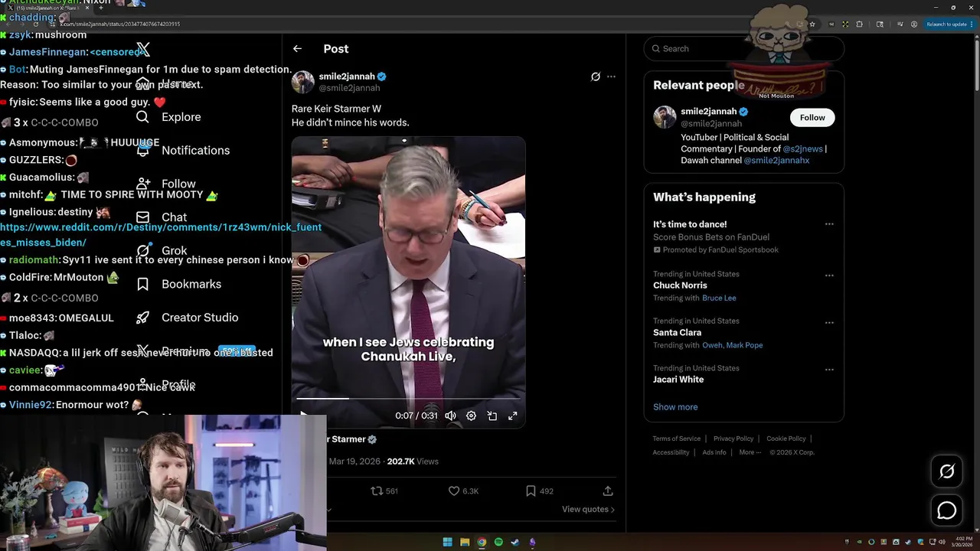Mute the video using the speaker icon
The image size is (980, 551).
pos(450,416)
